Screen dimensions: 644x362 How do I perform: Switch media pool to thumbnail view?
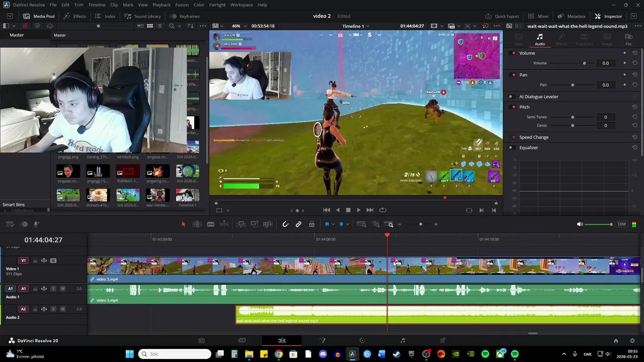pos(150,26)
